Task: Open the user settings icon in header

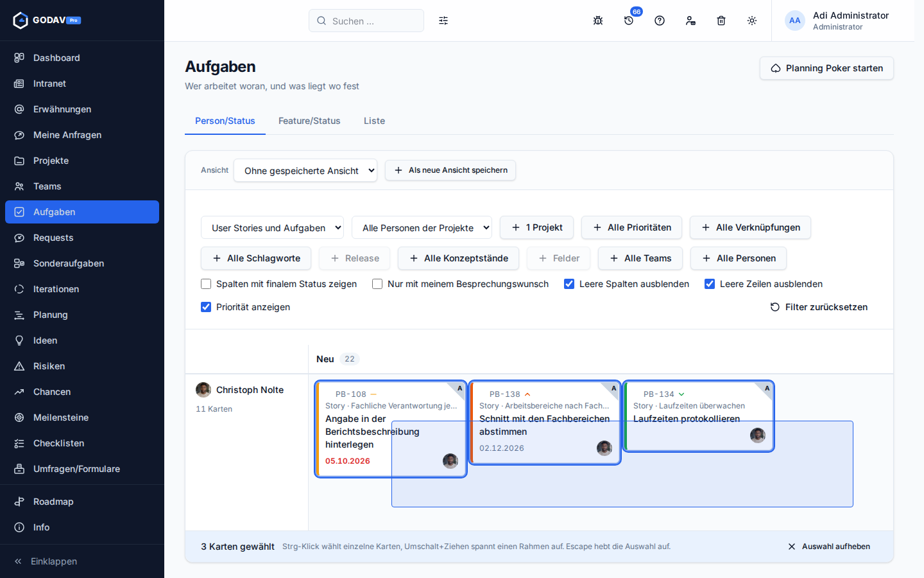Action: (690, 21)
